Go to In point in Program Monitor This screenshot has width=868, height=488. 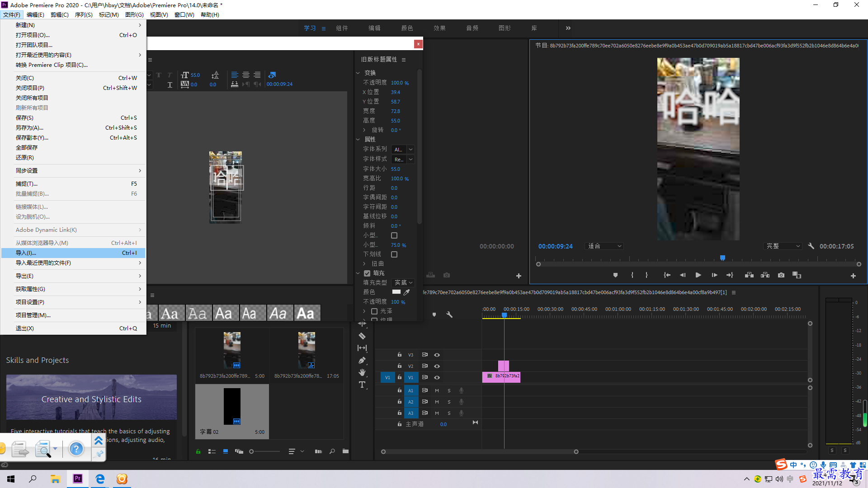pos(667,275)
